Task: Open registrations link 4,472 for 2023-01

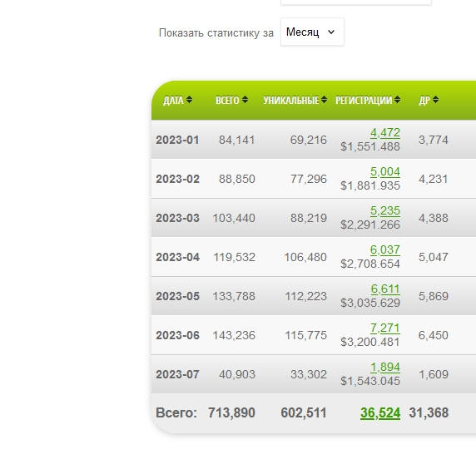Action: click(385, 132)
